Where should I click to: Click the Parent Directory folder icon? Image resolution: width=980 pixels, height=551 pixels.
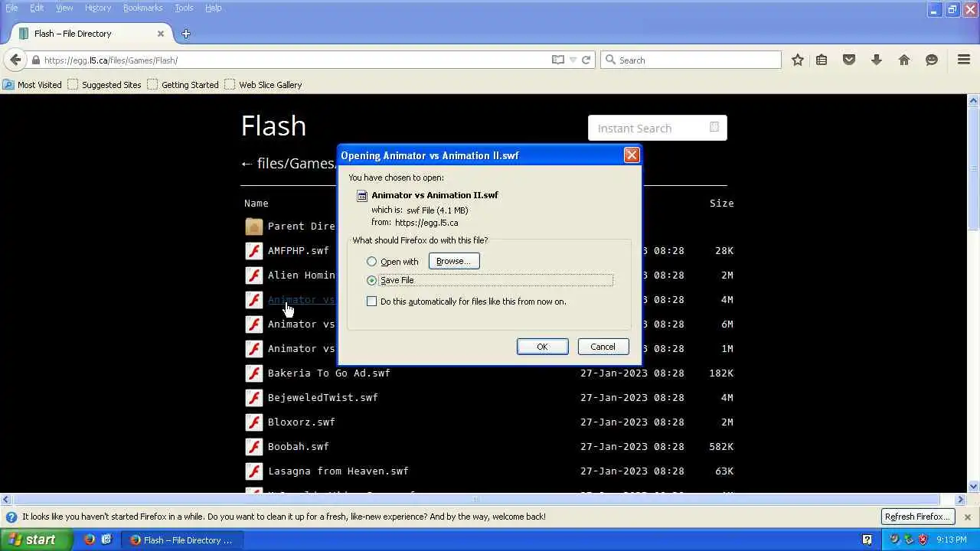tap(254, 227)
